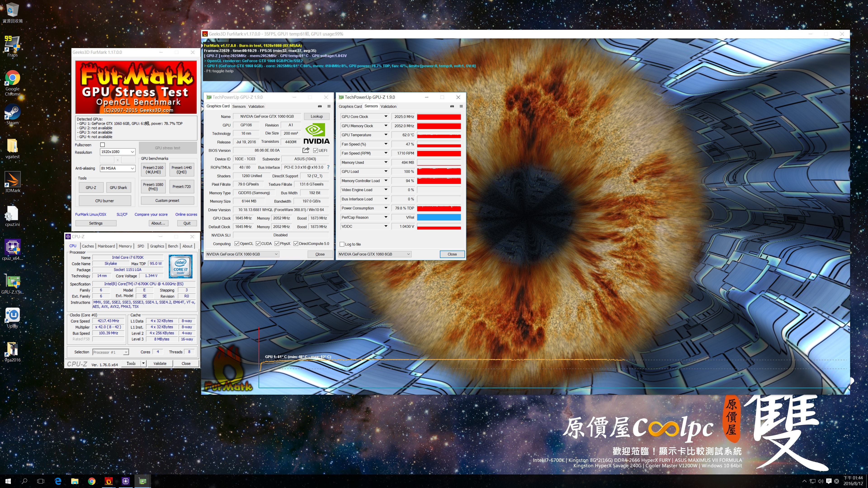Click the notification center icon in system tray
The width and height of the screenshot is (868, 488).
(829, 481)
